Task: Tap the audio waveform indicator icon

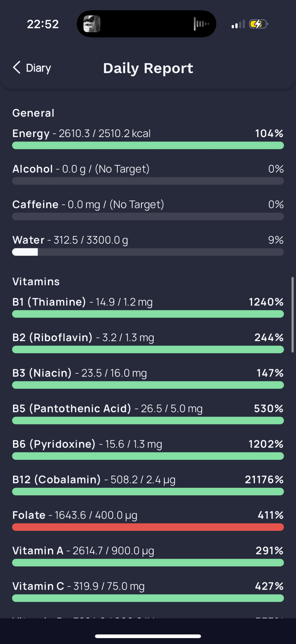Action: tap(201, 24)
